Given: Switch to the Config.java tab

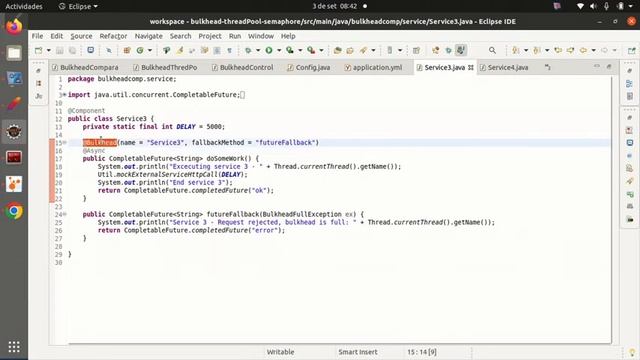Looking at the screenshot, I should pyautogui.click(x=309, y=67).
